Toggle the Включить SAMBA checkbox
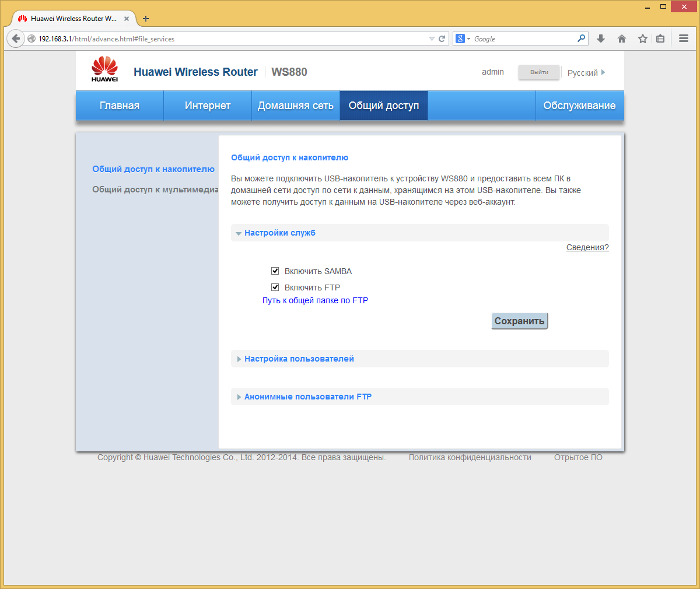Screen dimensions: 700x589 click(x=275, y=271)
